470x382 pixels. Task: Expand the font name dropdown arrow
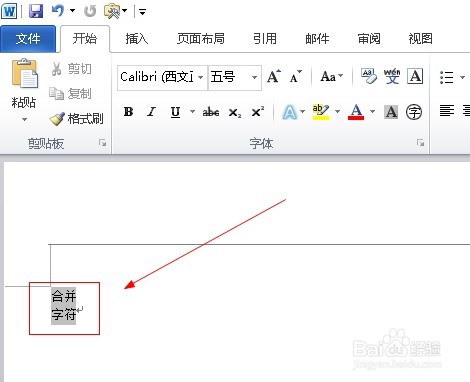point(201,77)
